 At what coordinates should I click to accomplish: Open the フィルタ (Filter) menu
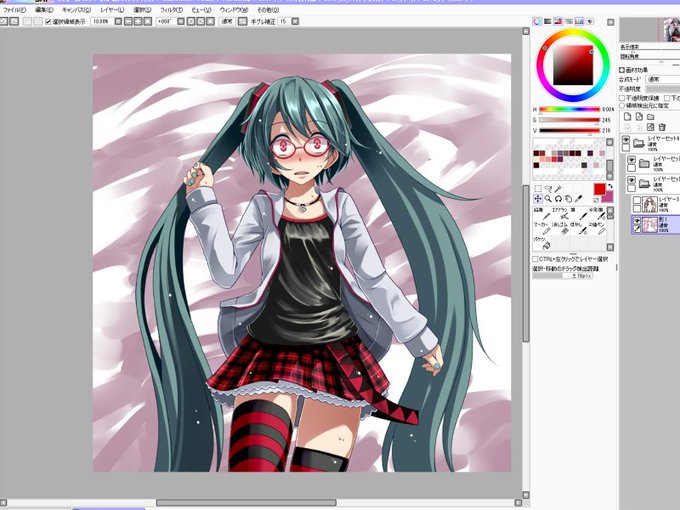click(x=171, y=10)
